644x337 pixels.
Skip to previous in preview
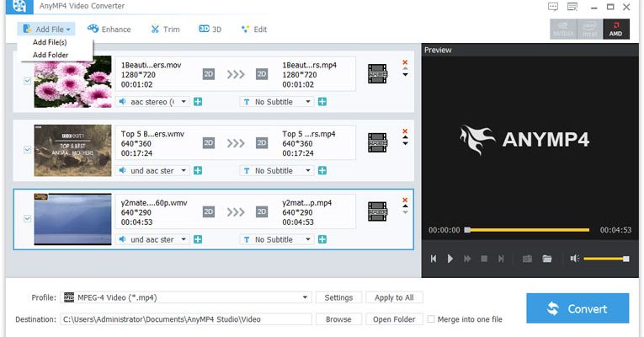[x=434, y=259]
